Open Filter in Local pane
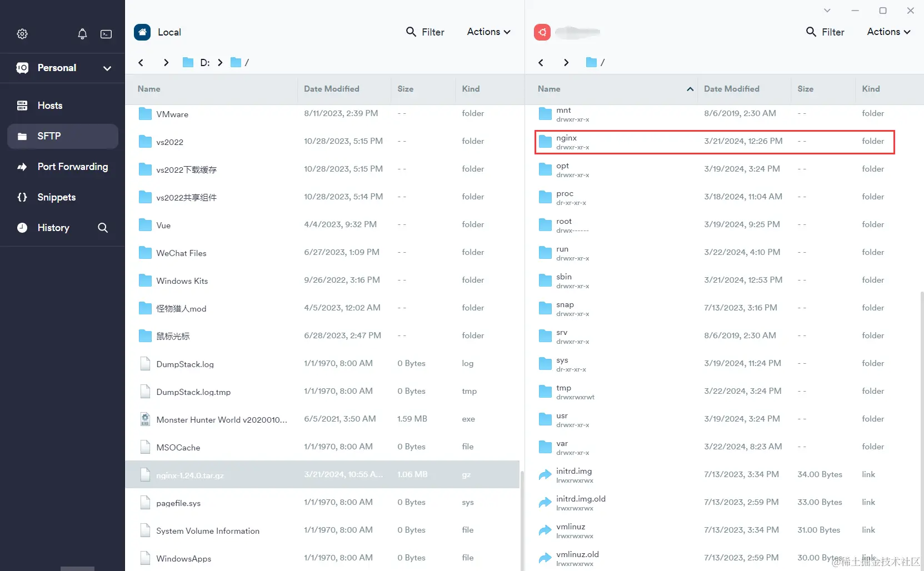The width and height of the screenshot is (924, 571). tap(425, 32)
